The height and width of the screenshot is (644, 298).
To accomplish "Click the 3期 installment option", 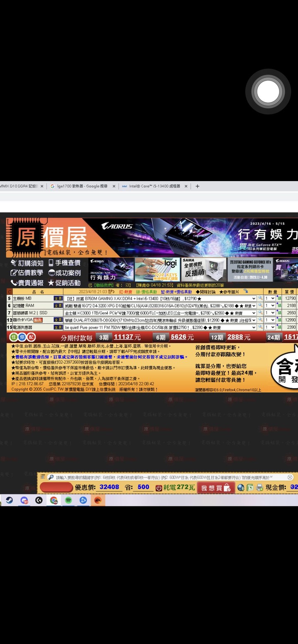I will pos(103,337).
